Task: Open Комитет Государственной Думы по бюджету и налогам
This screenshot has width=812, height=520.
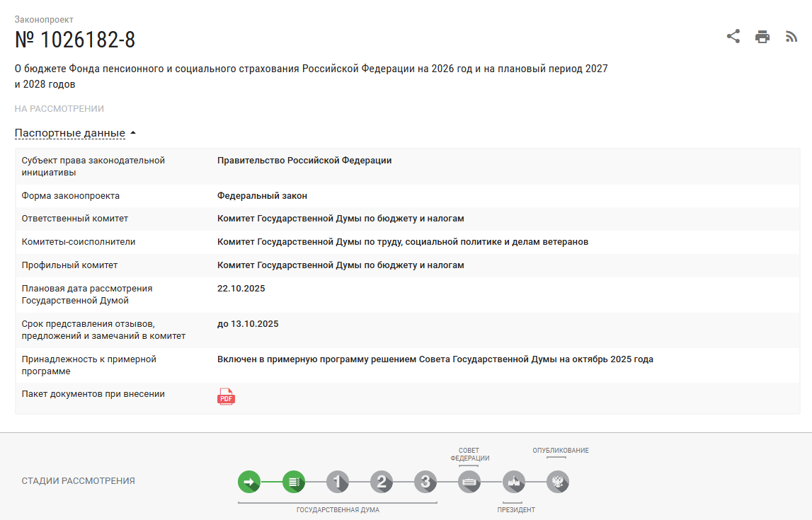Action: (340, 219)
